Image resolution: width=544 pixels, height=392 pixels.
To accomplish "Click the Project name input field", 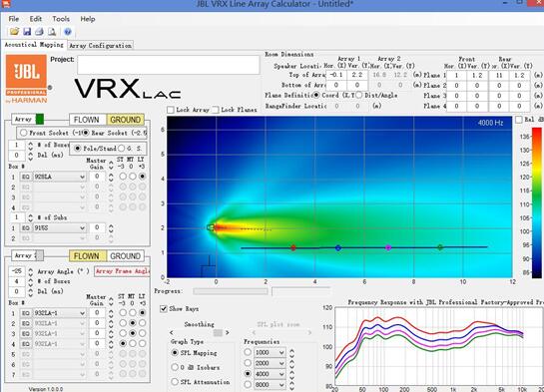I will coord(169,65).
